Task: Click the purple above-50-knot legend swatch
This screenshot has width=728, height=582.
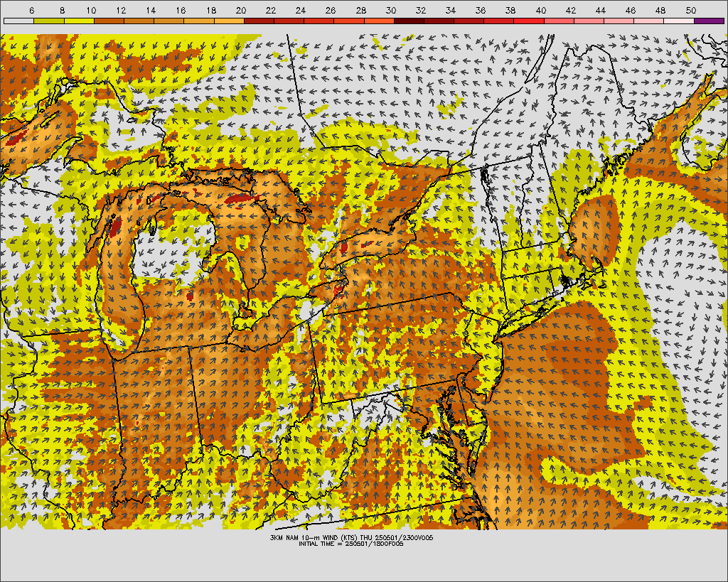Action: point(710,21)
